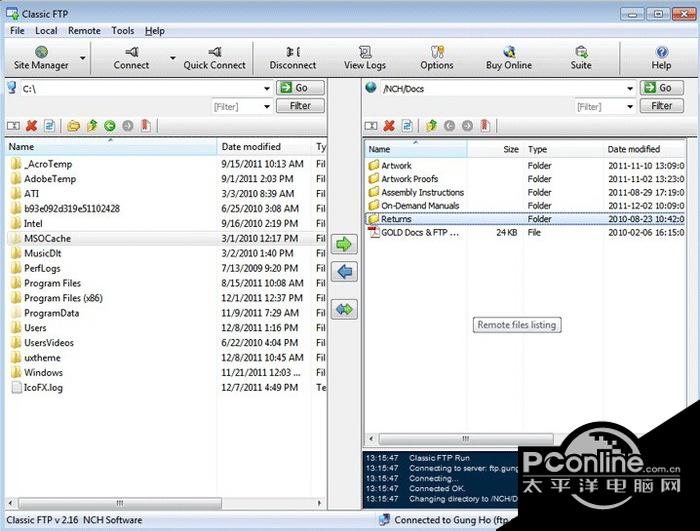Go up one local folder level
This screenshot has height=531, width=700.
click(x=92, y=126)
